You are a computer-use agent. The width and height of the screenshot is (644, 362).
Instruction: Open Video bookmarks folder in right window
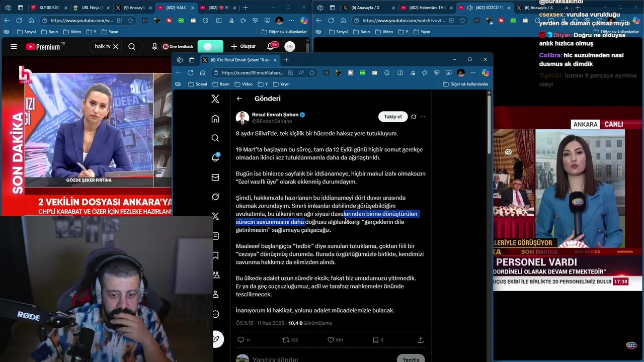[x=384, y=32]
